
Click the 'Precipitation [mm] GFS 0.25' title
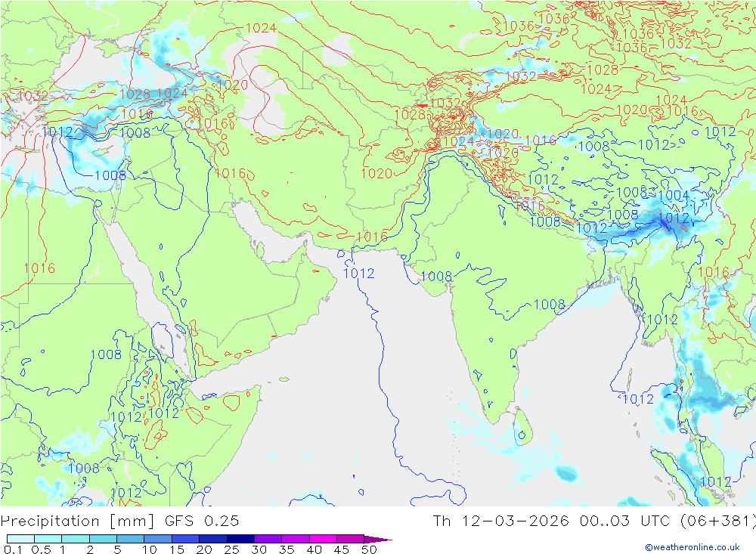pyautogui.click(x=119, y=521)
